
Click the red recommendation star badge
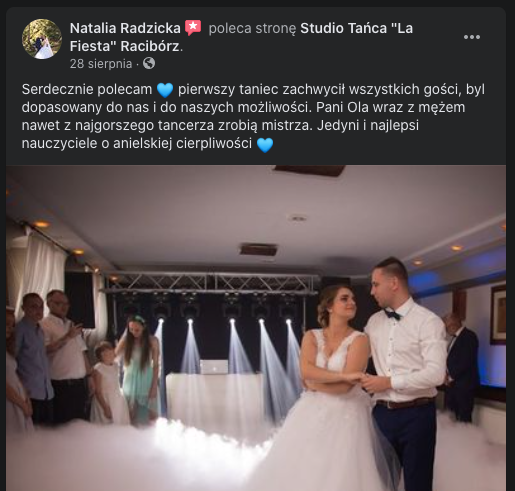(x=193, y=28)
